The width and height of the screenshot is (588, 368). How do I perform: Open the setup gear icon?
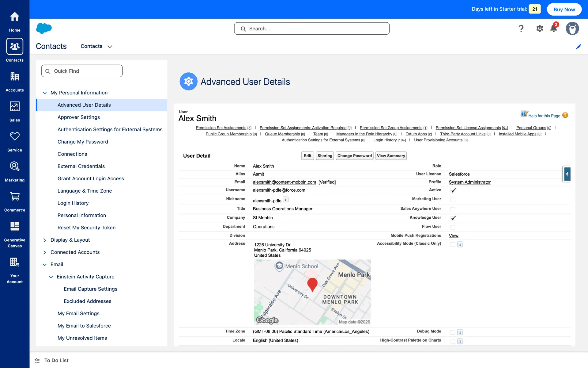coord(540,29)
